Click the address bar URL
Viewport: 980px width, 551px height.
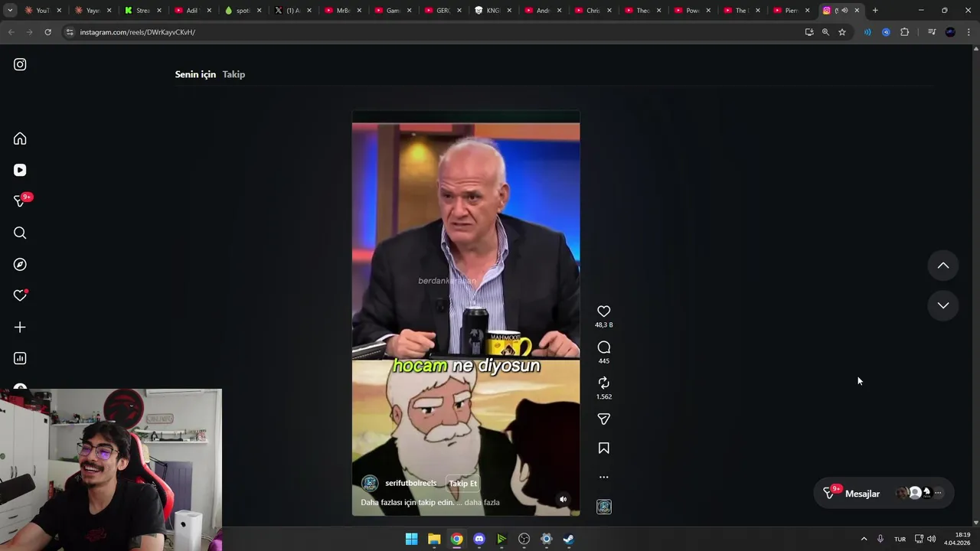tap(138, 32)
